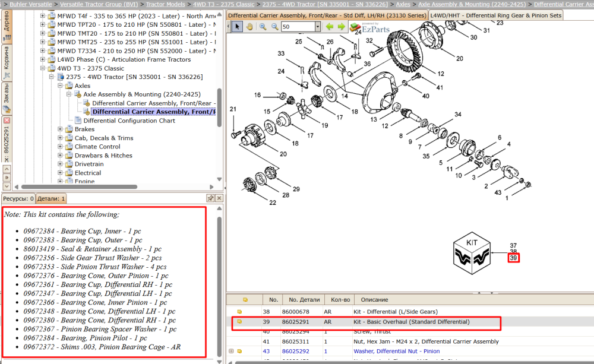
Task: Click the sidebar scroll-down arrow button
Action: click(7, 186)
